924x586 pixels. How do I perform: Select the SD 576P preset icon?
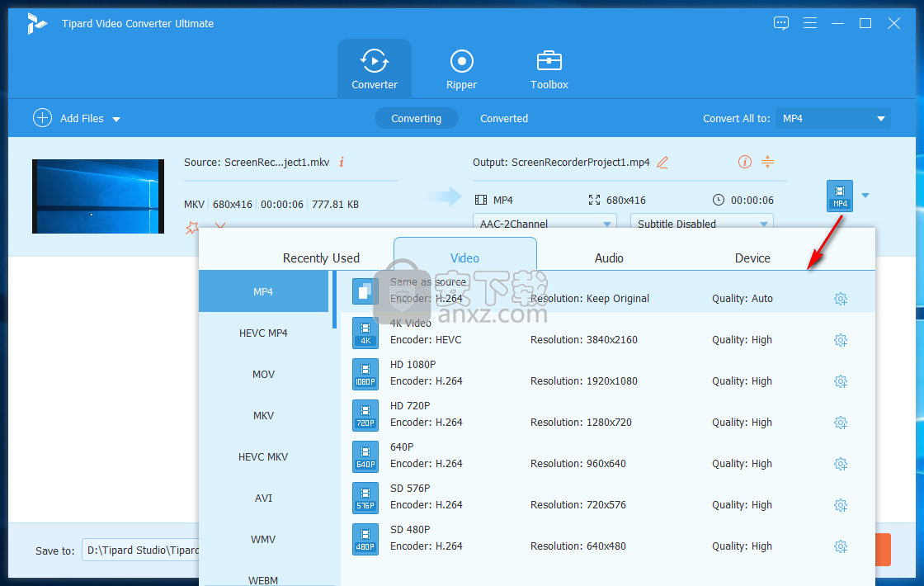pyautogui.click(x=365, y=498)
